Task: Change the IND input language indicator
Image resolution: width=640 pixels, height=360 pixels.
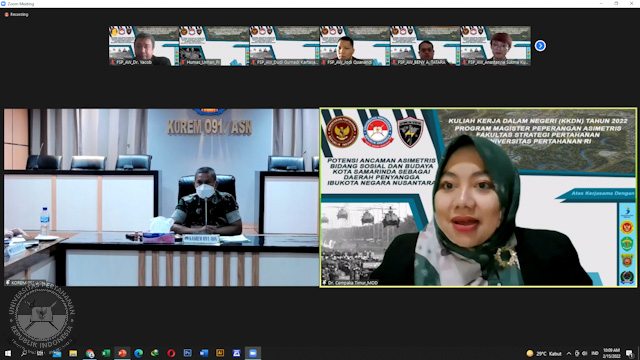Action: (x=595, y=353)
